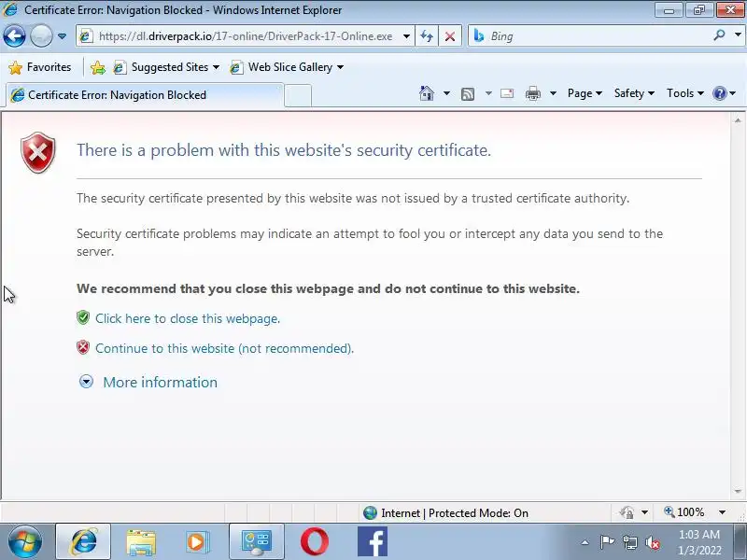Continue to this website (not recommended)
Viewport: 747px width, 560px height.
[224, 348]
